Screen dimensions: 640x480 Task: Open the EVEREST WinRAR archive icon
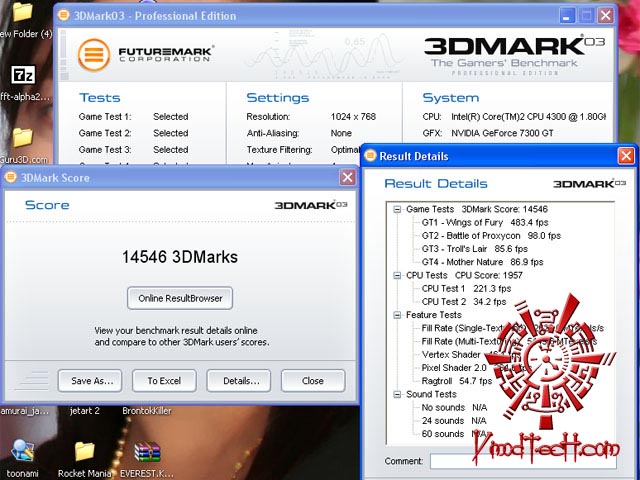pyautogui.click(x=147, y=452)
